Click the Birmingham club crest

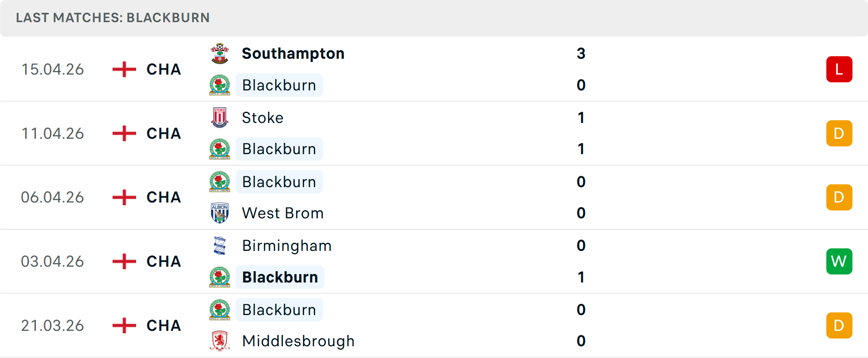click(220, 246)
